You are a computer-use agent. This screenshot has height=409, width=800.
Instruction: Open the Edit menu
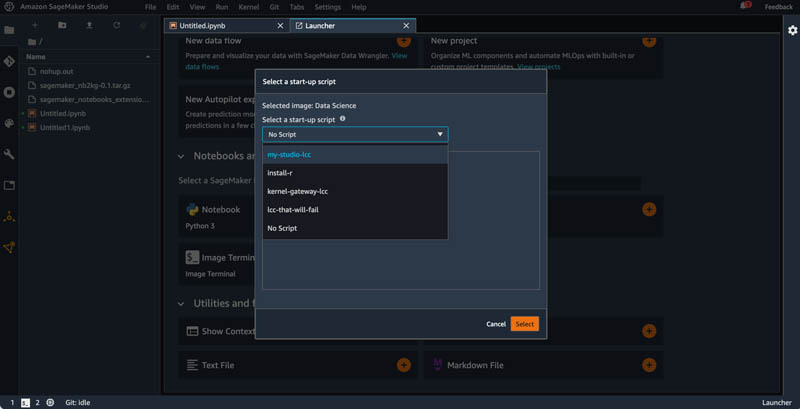172,7
